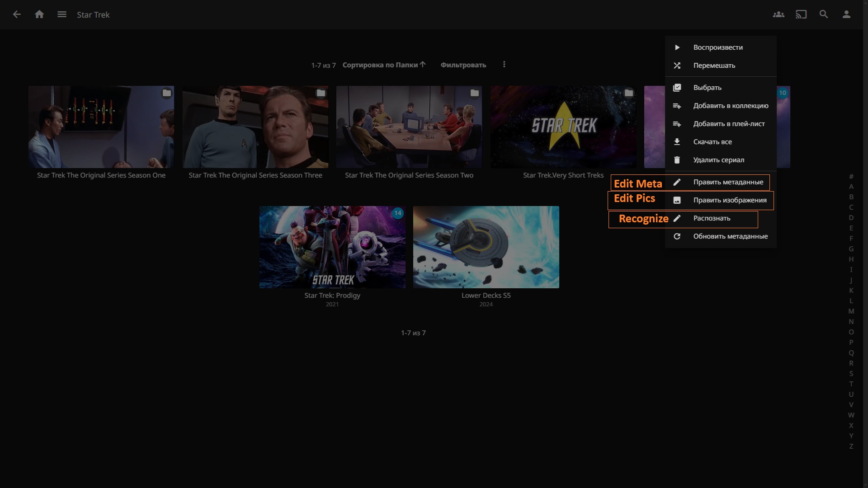Image resolution: width=868 pixels, height=488 pixels.
Task: Select Добавить в коллекцию
Action: click(731, 106)
